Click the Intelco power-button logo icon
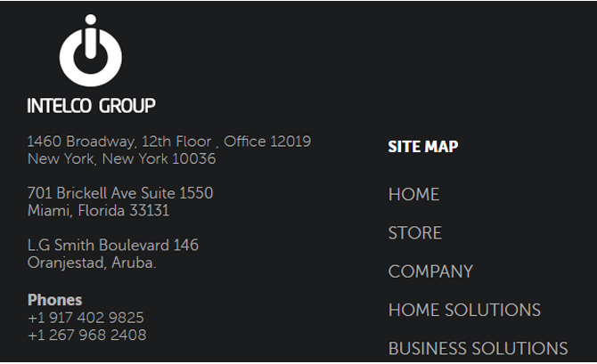This screenshot has height=364, width=597. pyautogui.click(x=91, y=50)
